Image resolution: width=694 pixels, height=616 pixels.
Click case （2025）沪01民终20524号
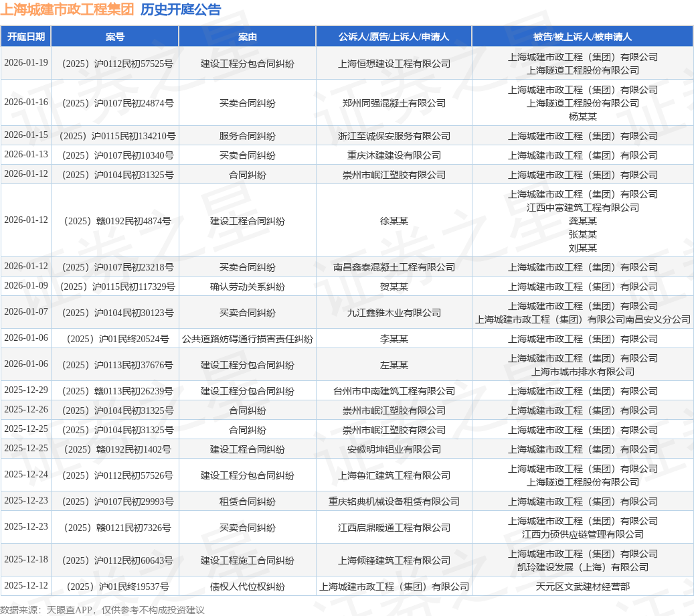[x=117, y=338]
